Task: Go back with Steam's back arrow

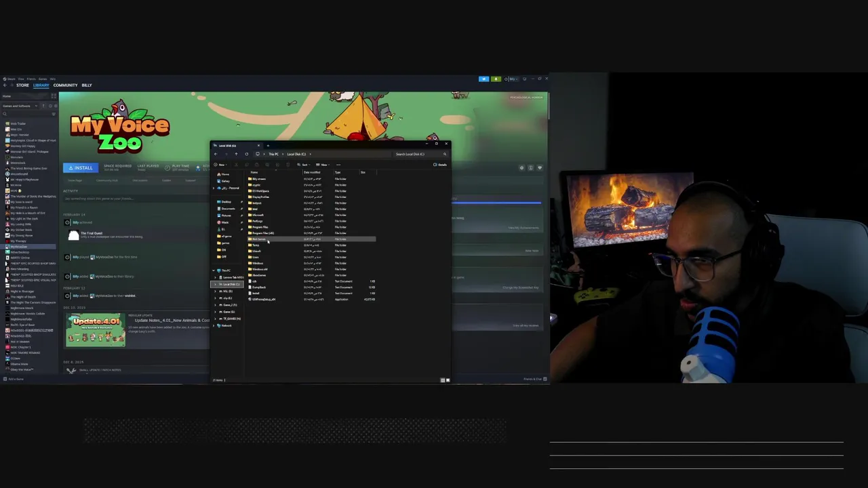Action: pos(5,85)
